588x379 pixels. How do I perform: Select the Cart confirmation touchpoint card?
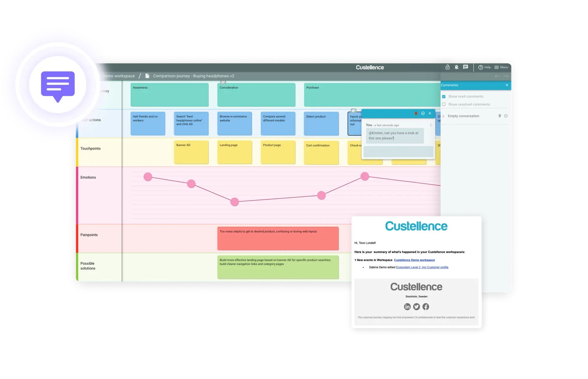[321, 152]
